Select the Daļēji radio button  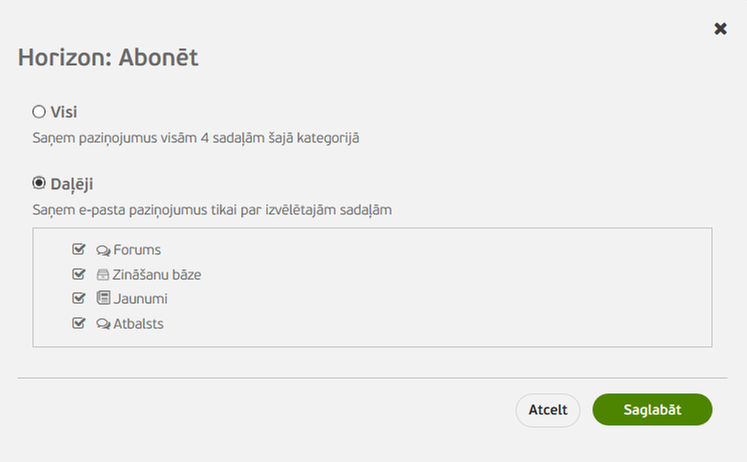click(39, 183)
